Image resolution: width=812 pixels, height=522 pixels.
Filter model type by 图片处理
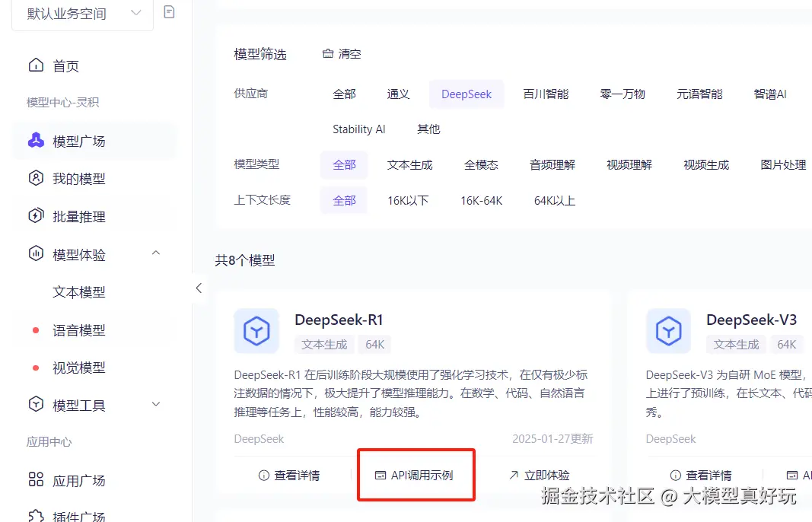783,164
